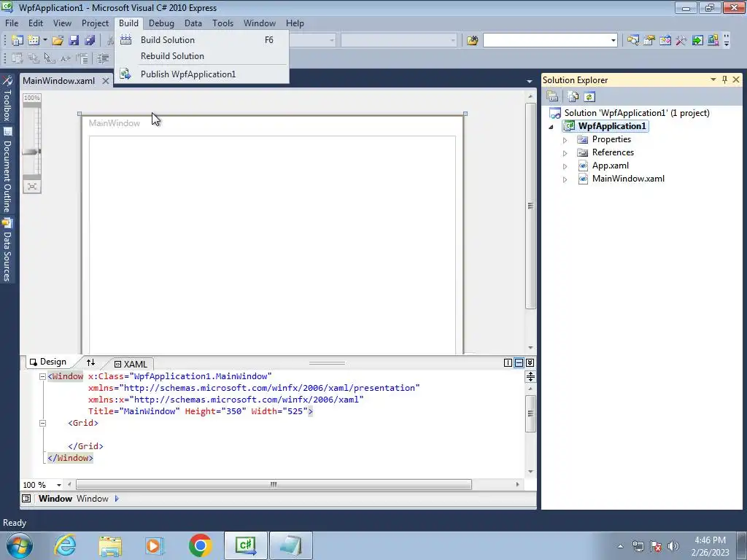Image resolution: width=747 pixels, height=560 pixels.
Task: Toggle vertical split view icon
Action: click(x=508, y=363)
